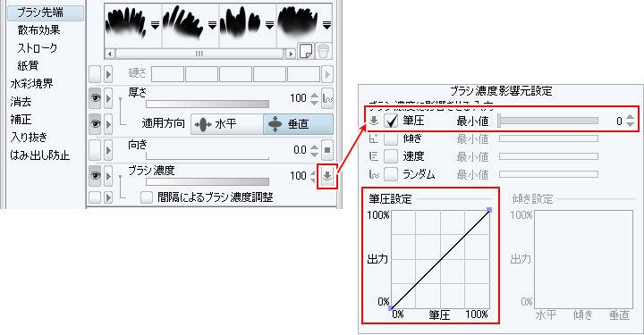Viewport: 644px width, 335px height.
Task: Open menu of first brush tip thumbnail
Action: point(155,26)
